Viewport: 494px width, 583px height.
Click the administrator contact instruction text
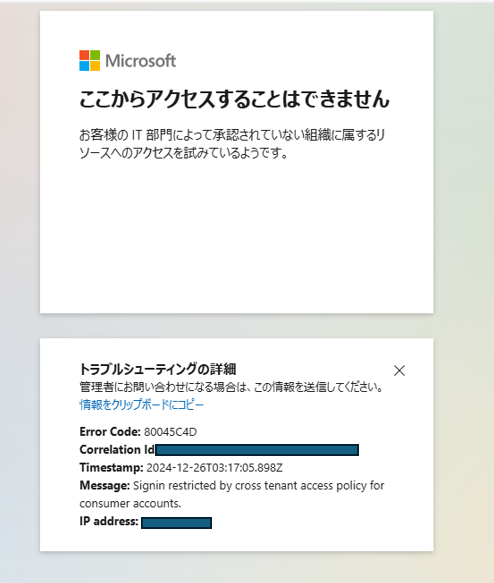pyautogui.click(x=231, y=387)
